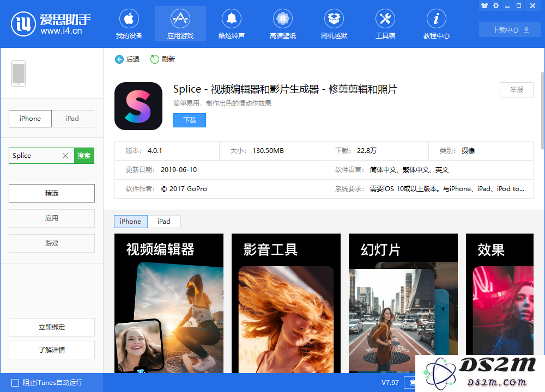Click the Splice app icon
Viewport: 545px width, 392px height.
(138, 106)
